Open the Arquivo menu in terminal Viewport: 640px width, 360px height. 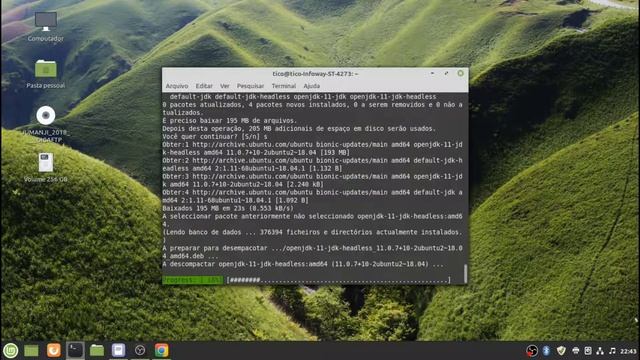point(177,86)
